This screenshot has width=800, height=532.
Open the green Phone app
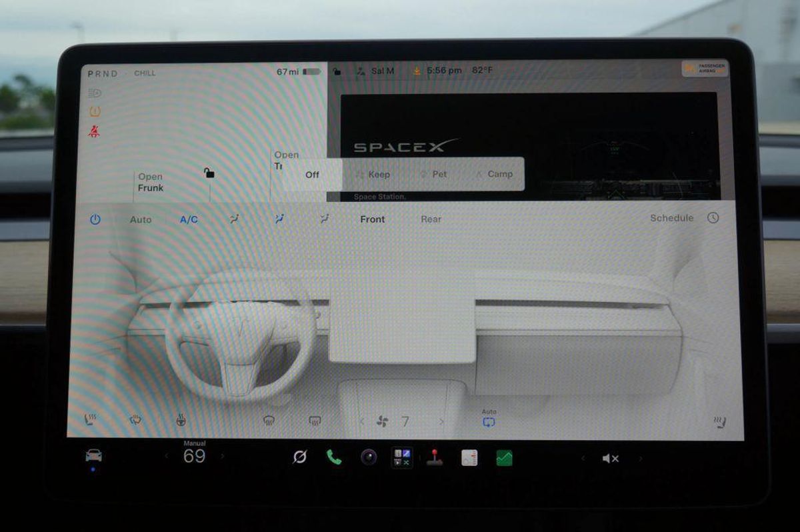tap(334, 457)
